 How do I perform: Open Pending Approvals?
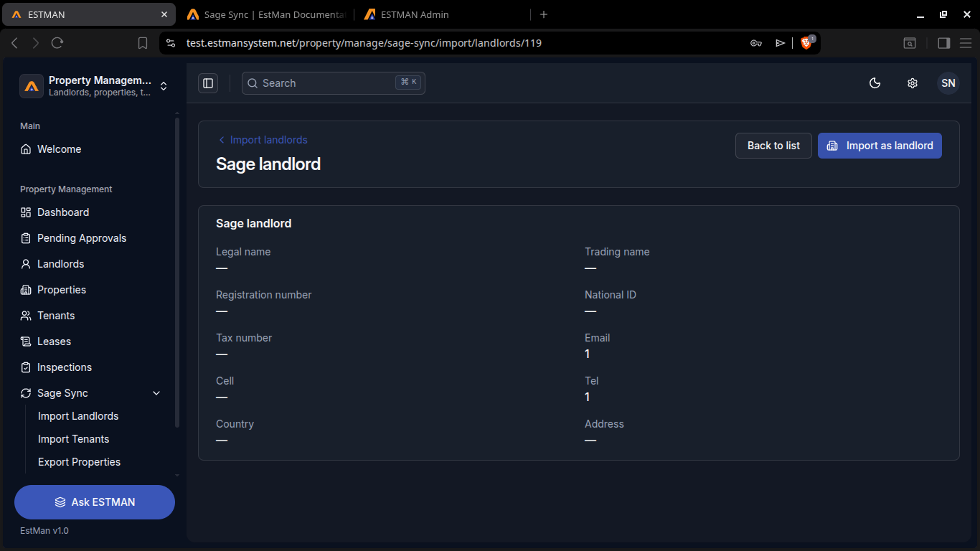(95, 238)
